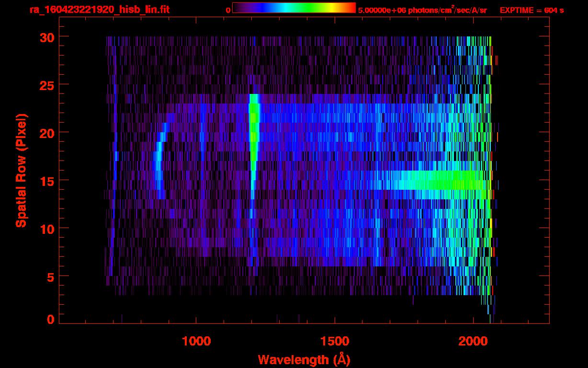Click the EXPTIME = 604 s text
This screenshot has width=588, height=368.
(x=531, y=10)
